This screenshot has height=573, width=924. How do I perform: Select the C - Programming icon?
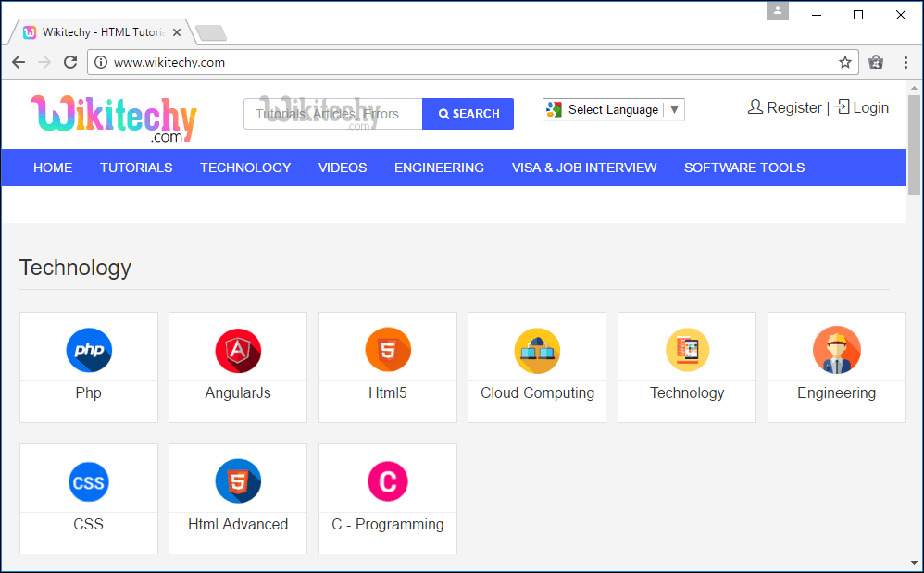point(387,481)
